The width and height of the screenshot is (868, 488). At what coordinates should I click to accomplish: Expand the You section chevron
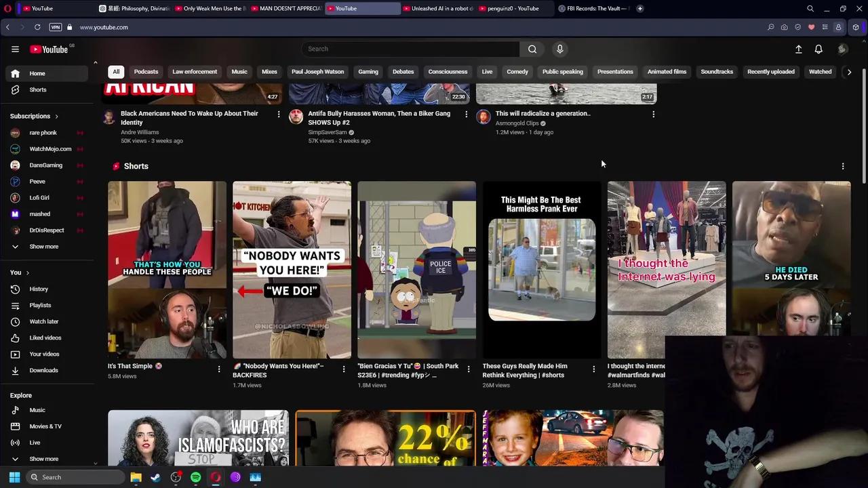point(27,272)
